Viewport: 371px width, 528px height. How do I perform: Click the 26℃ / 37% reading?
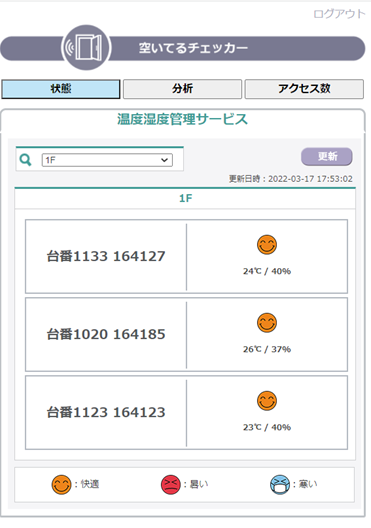[x=267, y=349]
